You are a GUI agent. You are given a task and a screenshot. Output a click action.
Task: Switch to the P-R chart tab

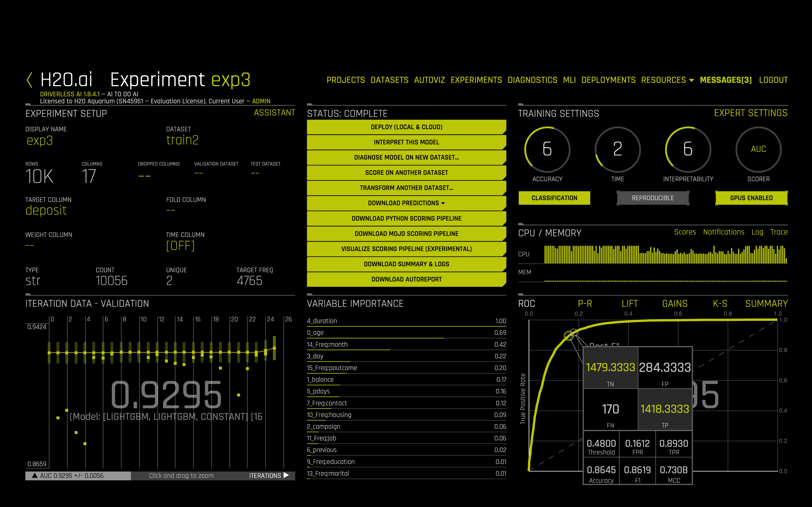[x=585, y=304]
